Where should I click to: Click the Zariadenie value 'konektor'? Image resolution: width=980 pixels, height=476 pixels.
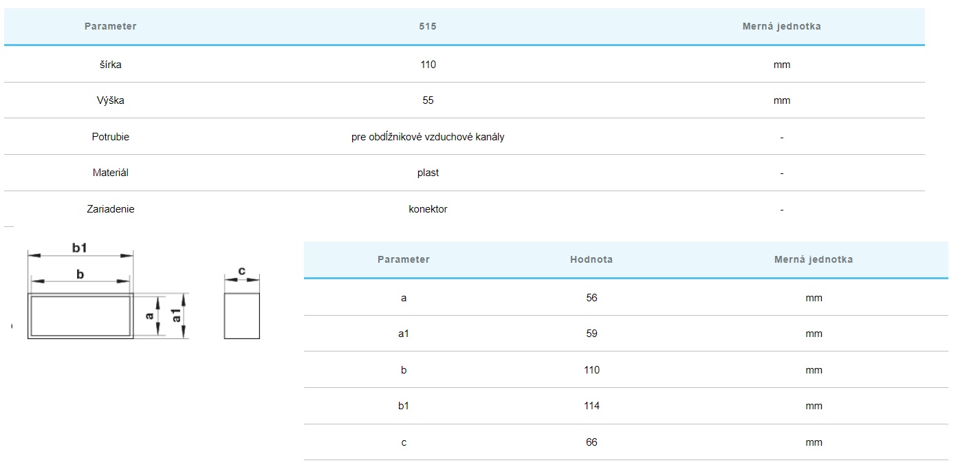tap(428, 209)
